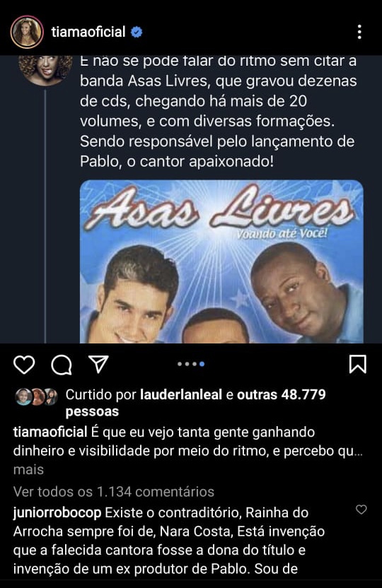This screenshot has width=382, height=588.
Task: Open tiamaoficial username in post header
Action: point(88,32)
